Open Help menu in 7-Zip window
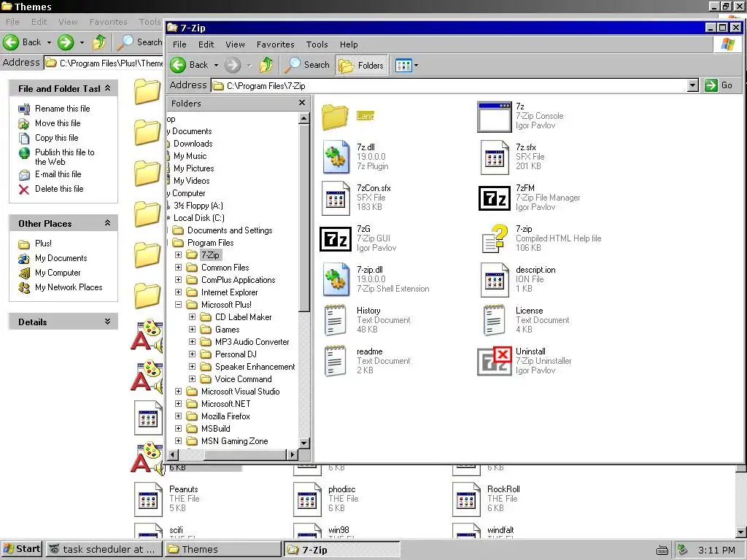747x560 pixels. click(349, 44)
